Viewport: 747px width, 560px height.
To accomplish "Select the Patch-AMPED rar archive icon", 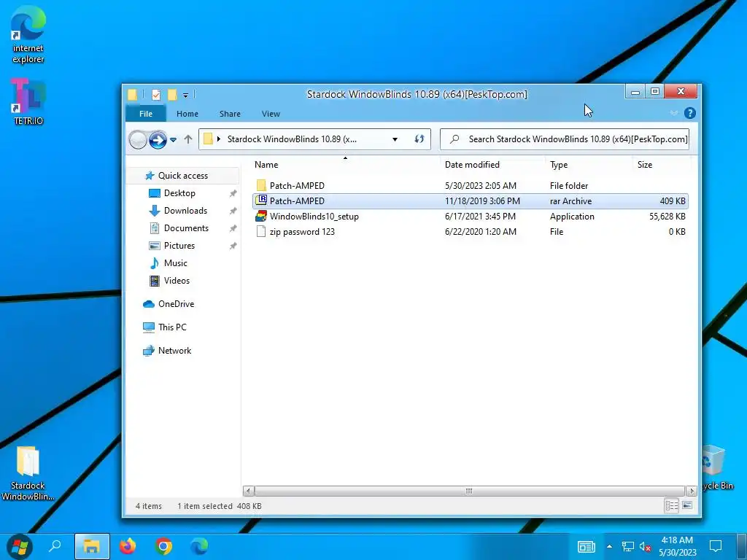I will (x=261, y=201).
